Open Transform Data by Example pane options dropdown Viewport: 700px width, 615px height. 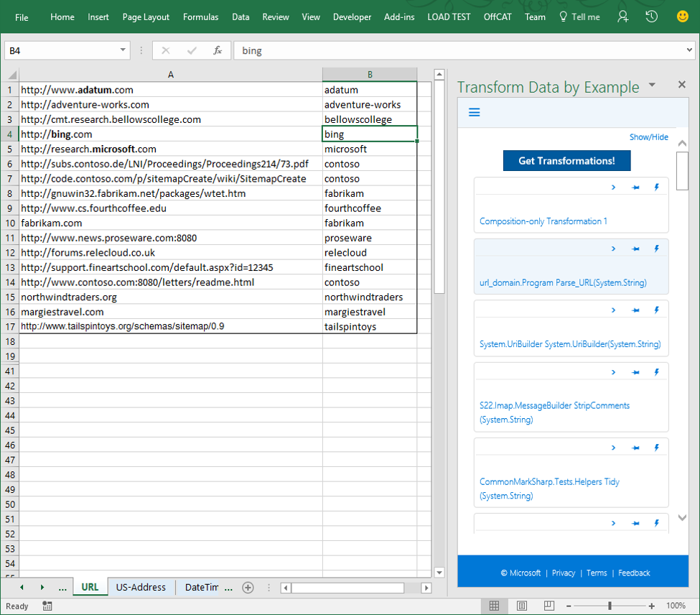point(652,85)
